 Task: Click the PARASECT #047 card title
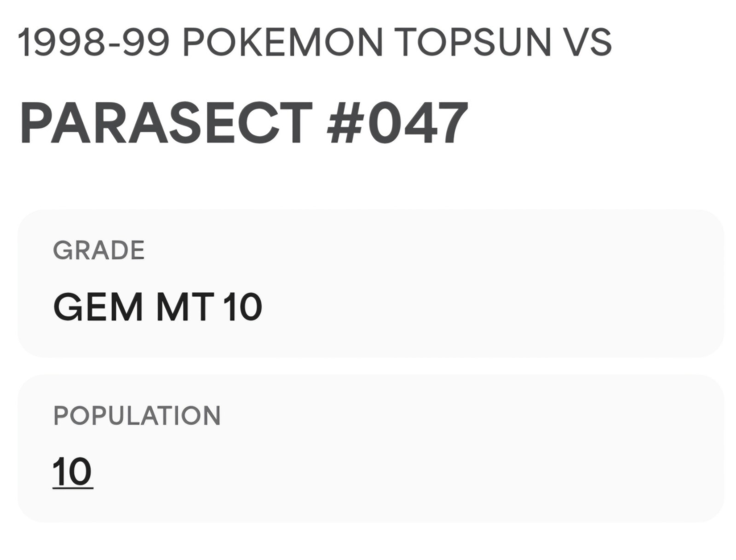(244, 123)
